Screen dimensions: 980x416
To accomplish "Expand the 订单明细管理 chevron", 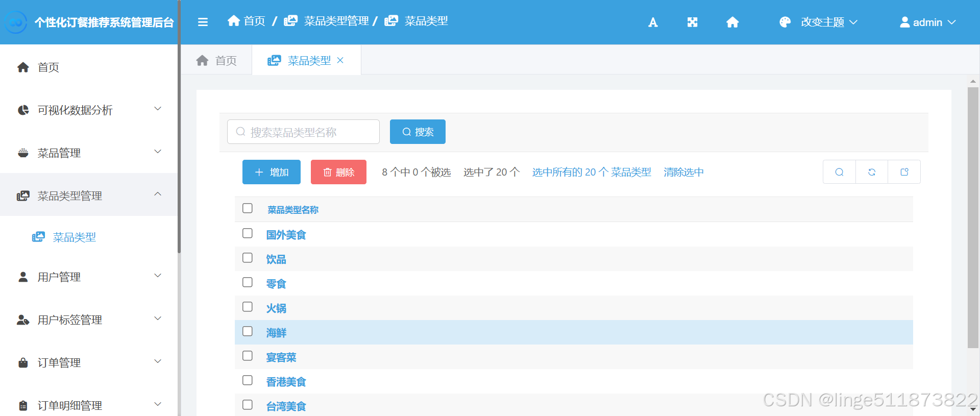I will click(158, 404).
